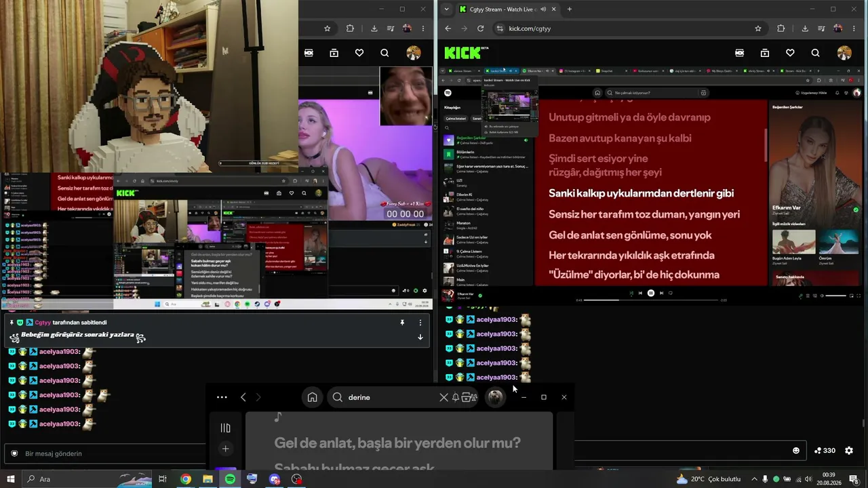This screenshot has height=488, width=868.
Task: Open options for the pinned chat message
Action: (420, 323)
